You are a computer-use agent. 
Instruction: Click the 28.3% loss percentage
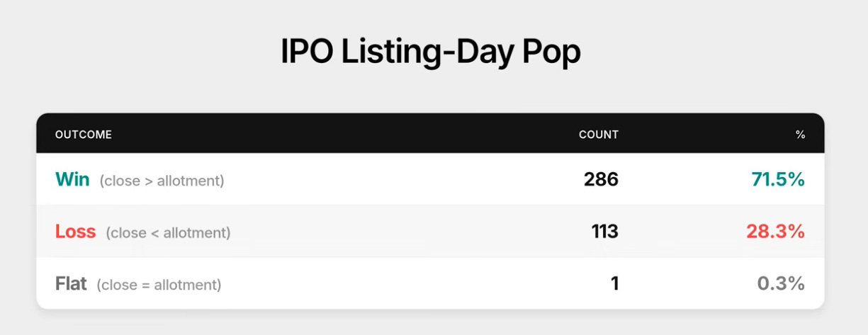pyautogui.click(x=775, y=232)
